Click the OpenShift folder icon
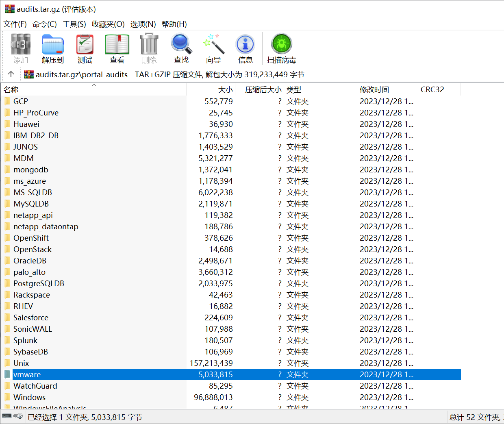 (7, 237)
